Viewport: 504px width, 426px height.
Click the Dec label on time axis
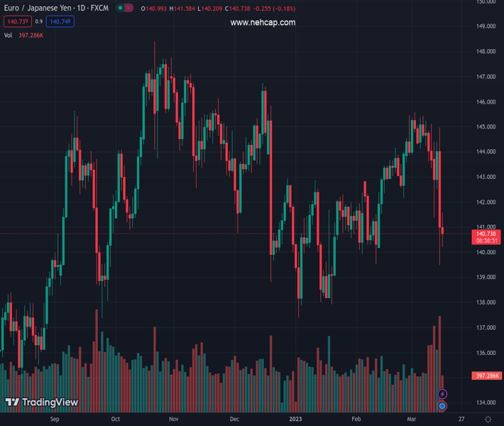pyautogui.click(x=235, y=420)
